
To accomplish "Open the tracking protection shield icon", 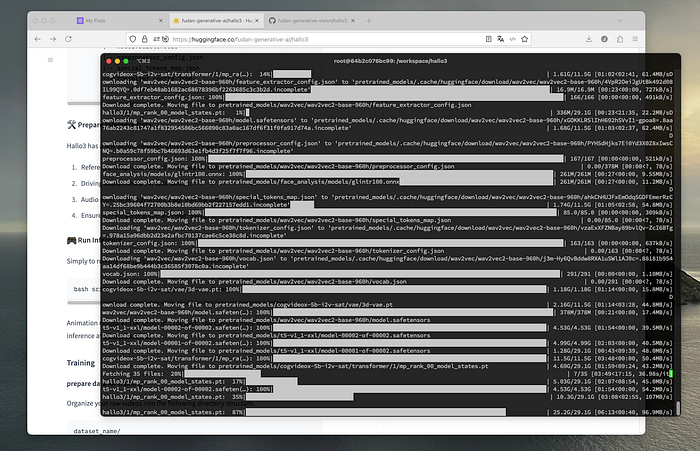I will [133, 39].
